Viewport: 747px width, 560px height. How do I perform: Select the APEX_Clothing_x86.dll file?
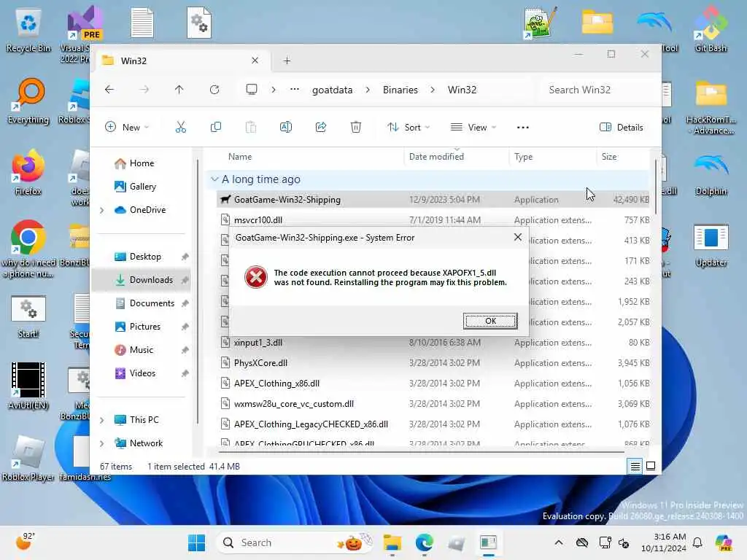point(433,384)
